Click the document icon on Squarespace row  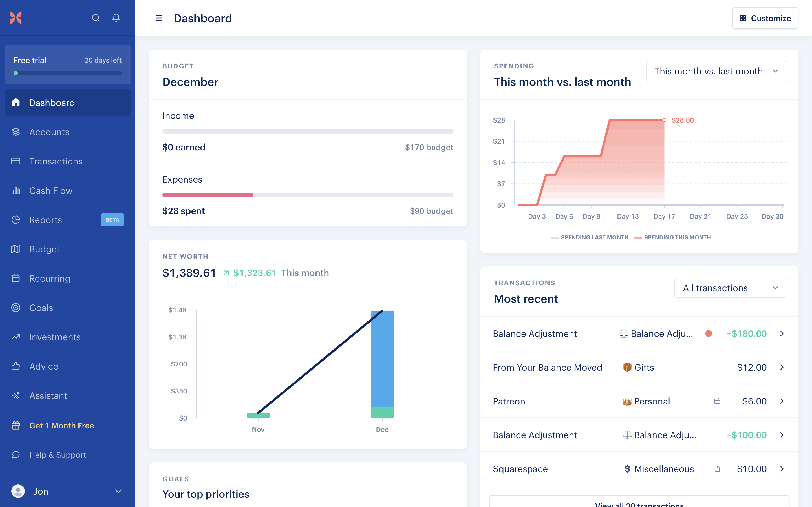[717, 469]
